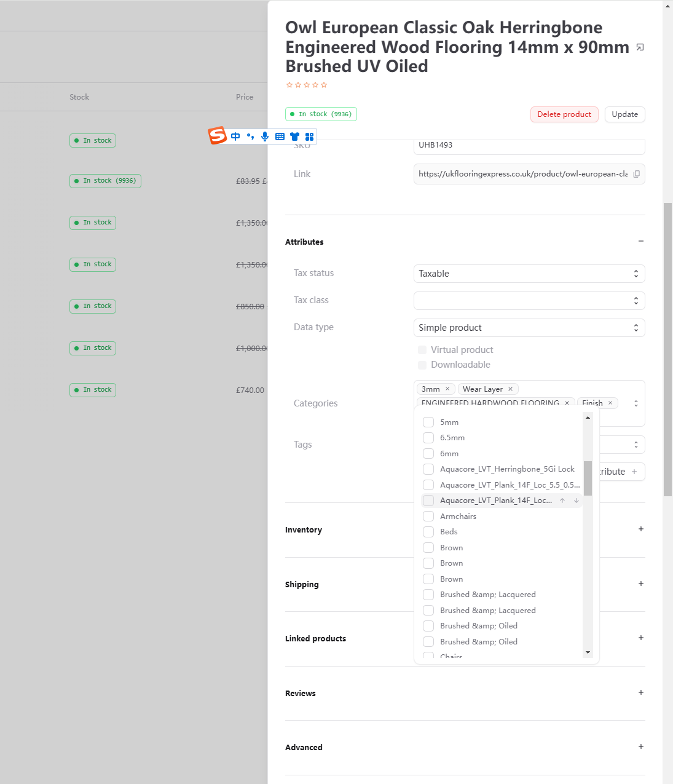Expand the Inventory section
This screenshot has height=784, width=673.
pyautogui.click(x=640, y=529)
